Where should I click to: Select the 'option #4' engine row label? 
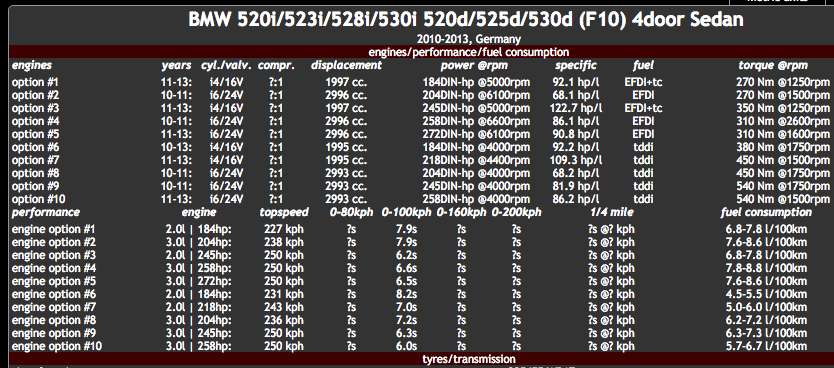[x=35, y=121]
